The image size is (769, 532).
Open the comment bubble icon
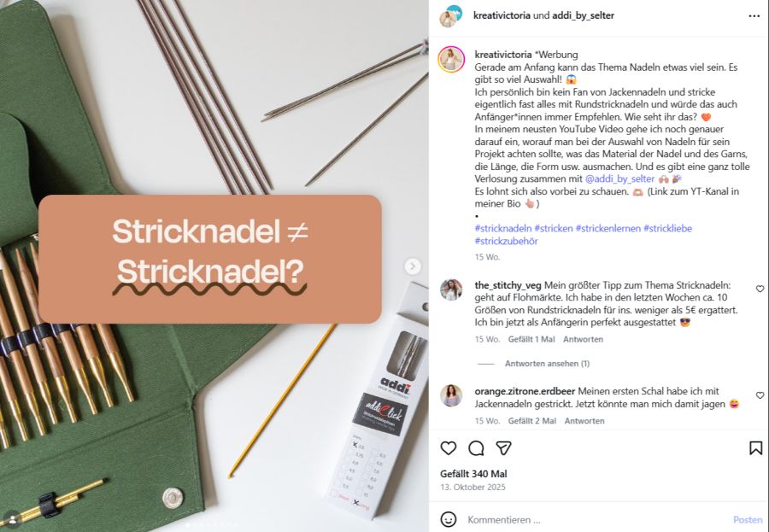coord(476,448)
